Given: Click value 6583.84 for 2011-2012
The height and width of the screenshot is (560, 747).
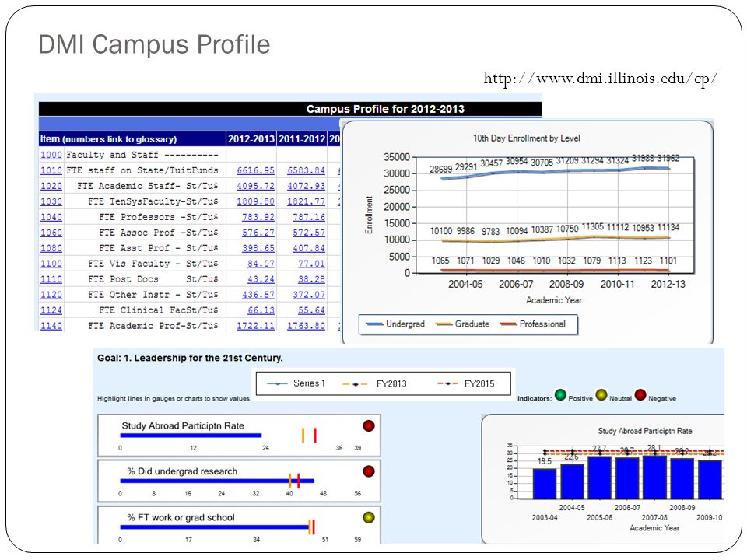Looking at the screenshot, I should 307,170.
